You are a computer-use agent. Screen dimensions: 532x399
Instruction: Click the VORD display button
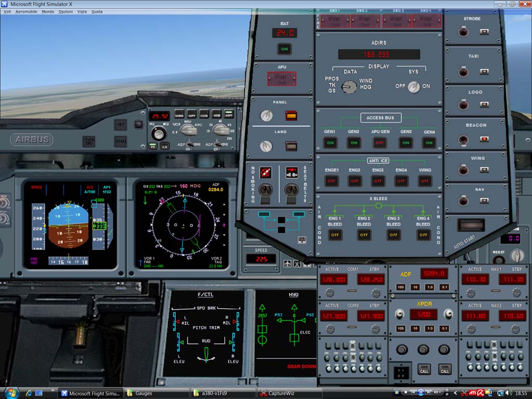tap(179, 114)
